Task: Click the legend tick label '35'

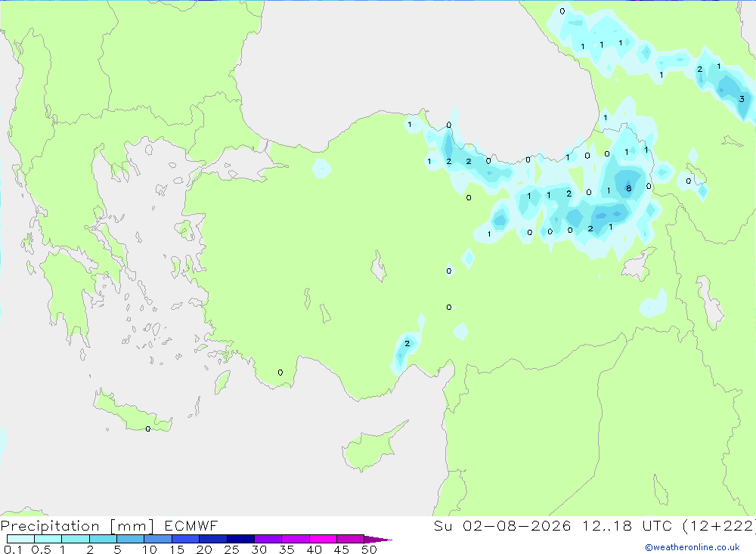Action: tap(287, 549)
